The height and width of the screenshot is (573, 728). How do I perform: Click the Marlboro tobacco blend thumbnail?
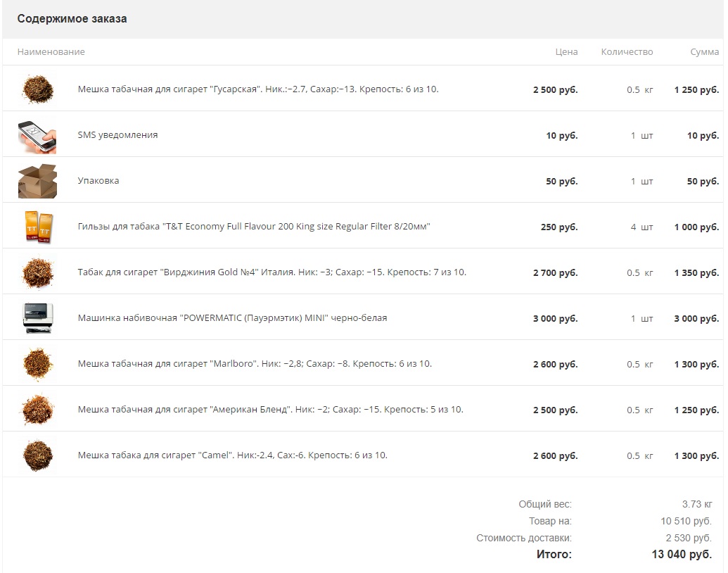pos(37,364)
